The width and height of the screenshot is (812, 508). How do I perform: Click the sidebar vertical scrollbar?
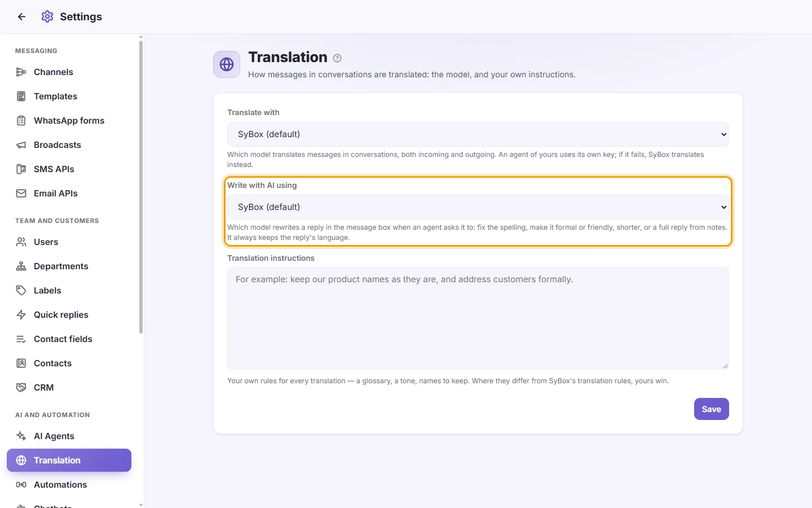pos(141,186)
